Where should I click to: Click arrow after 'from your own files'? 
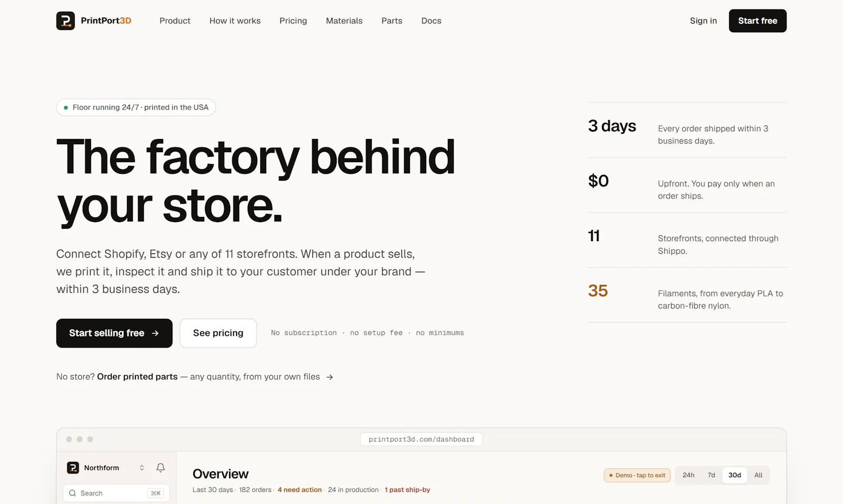pos(330,377)
